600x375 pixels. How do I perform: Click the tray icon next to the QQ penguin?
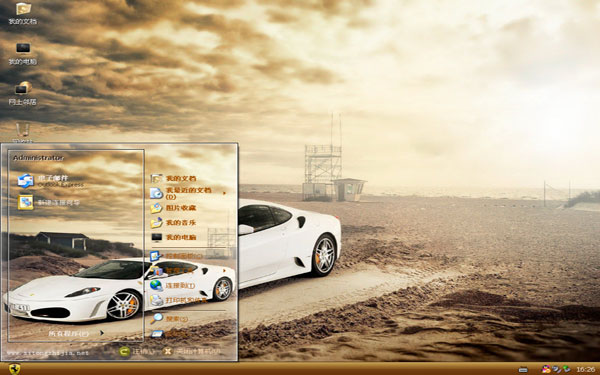[557, 369]
